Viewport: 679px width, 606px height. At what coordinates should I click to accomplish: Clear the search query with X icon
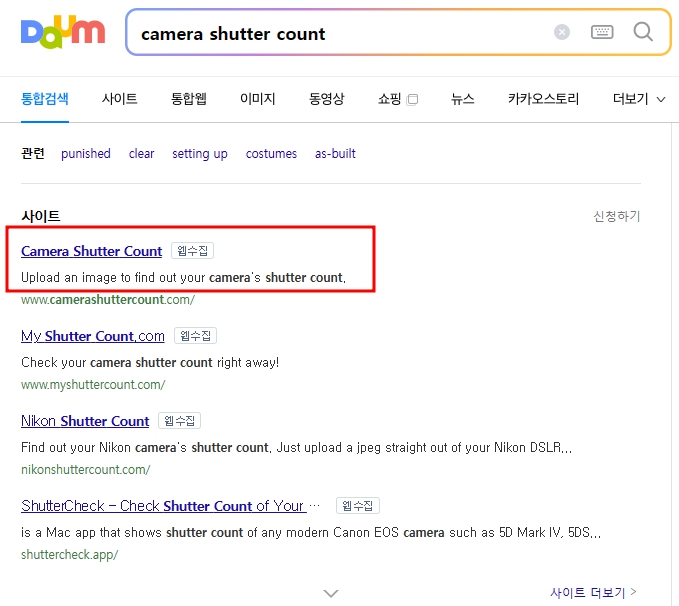coord(562,32)
